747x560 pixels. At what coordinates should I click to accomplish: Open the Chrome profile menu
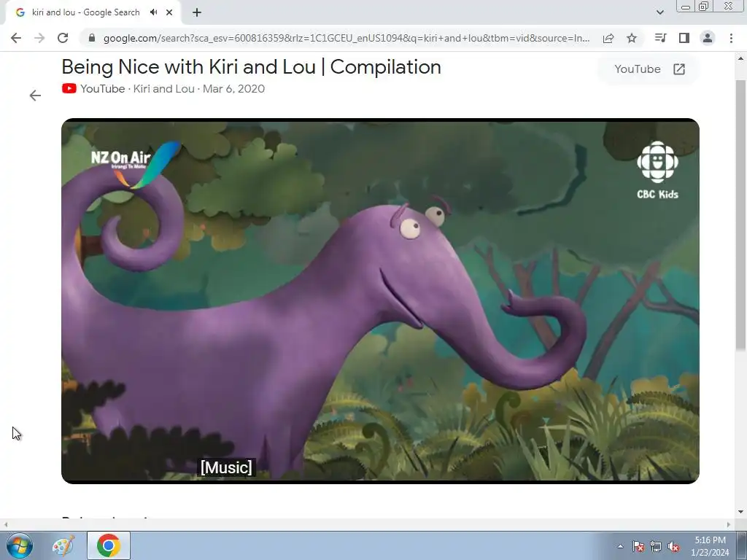click(x=708, y=38)
